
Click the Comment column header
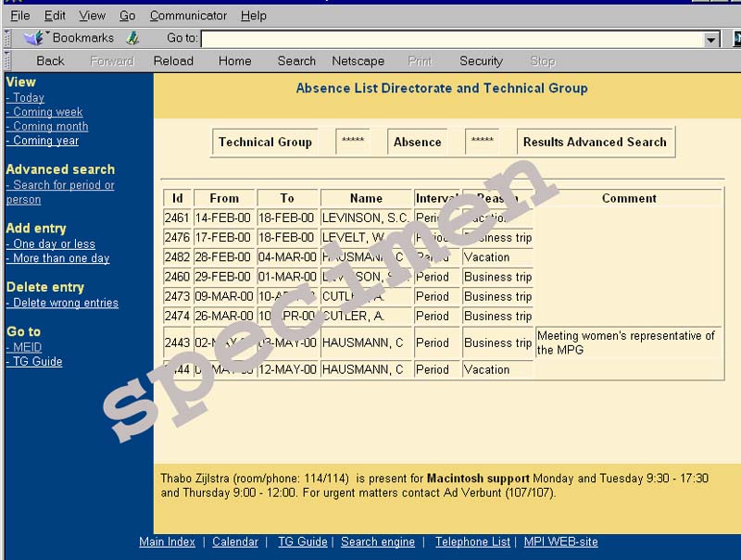tap(629, 198)
